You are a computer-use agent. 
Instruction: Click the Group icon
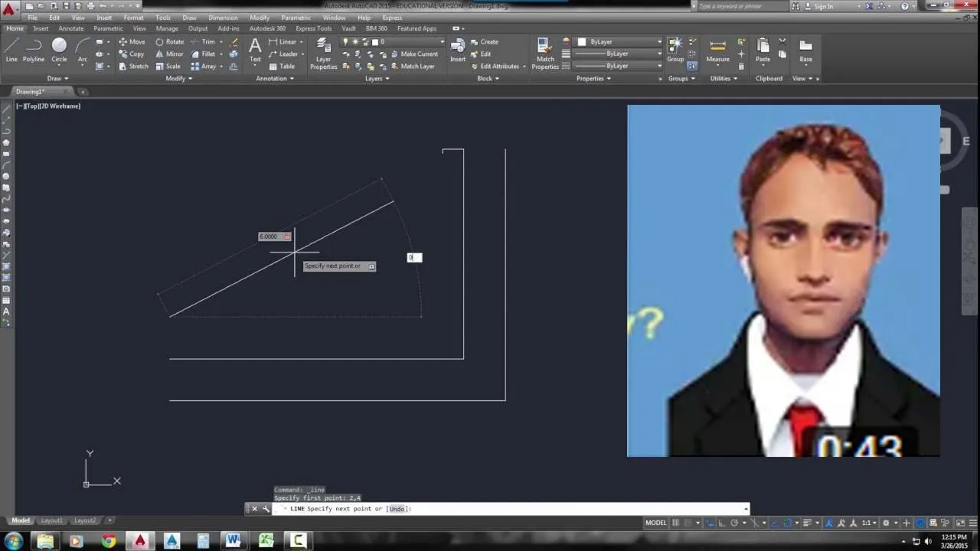coord(675,50)
